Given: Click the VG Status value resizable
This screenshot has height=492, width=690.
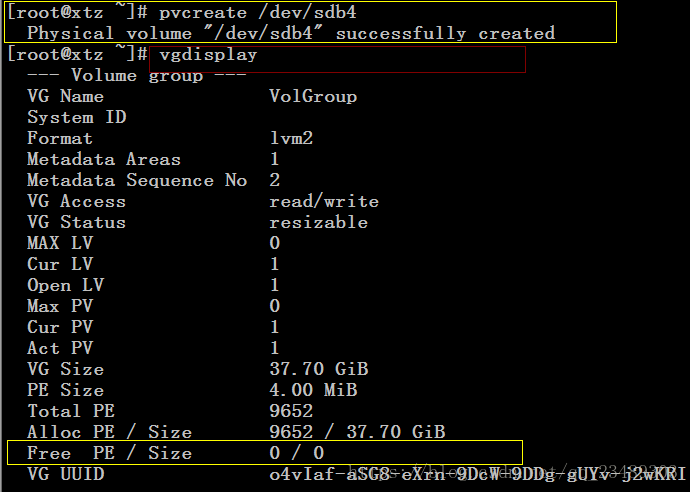Looking at the screenshot, I should tap(318, 222).
